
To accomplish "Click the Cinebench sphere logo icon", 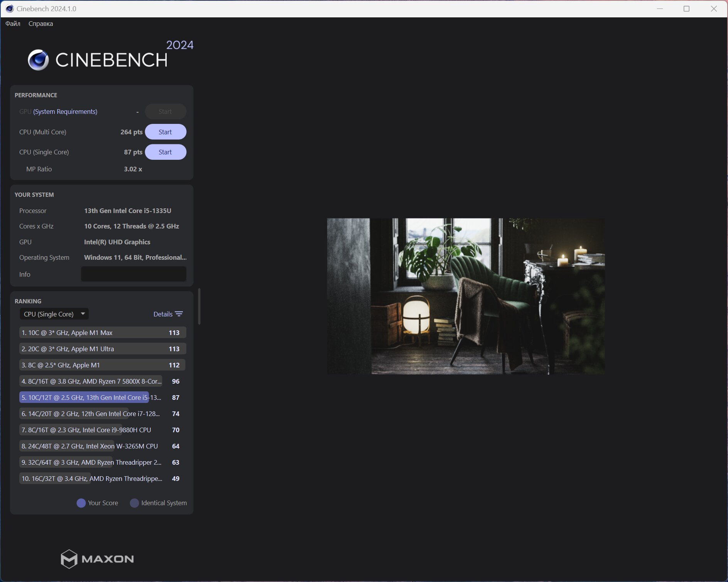I will (x=38, y=60).
